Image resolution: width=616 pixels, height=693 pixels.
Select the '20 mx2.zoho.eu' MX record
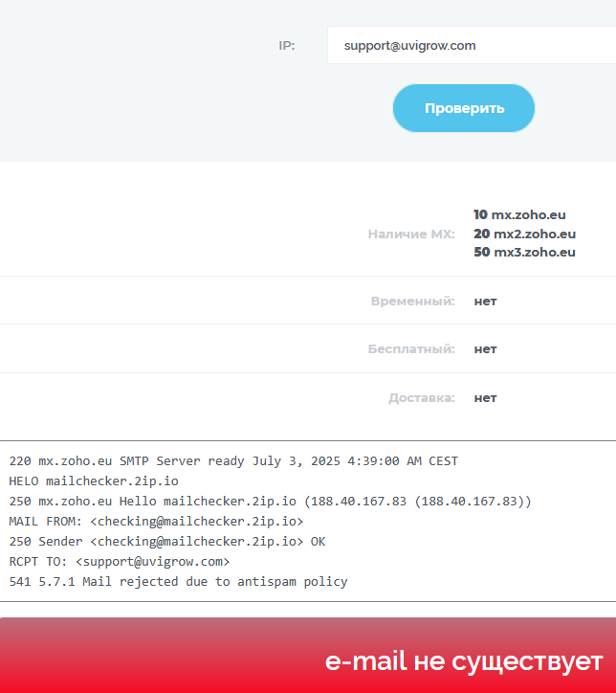coord(524,234)
